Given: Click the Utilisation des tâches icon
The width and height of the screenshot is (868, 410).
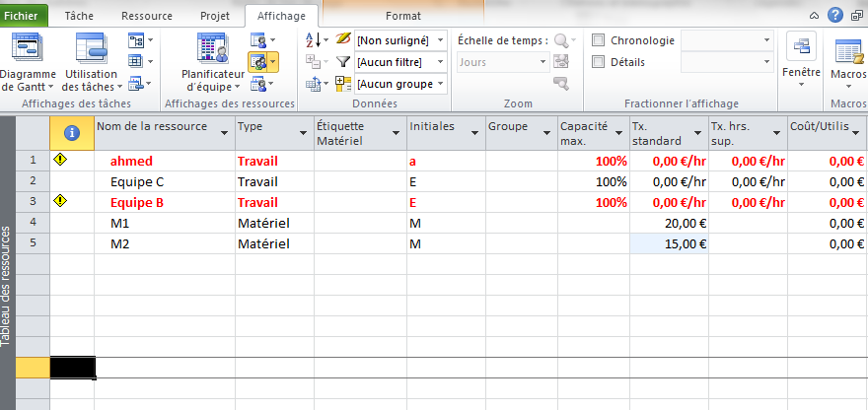Looking at the screenshot, I should coord(91,49).
